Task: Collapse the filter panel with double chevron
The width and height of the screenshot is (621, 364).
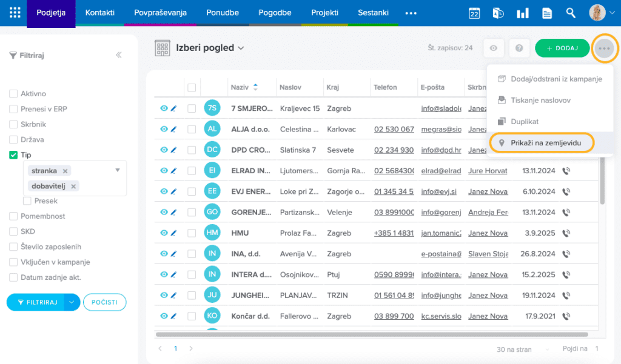Action: tap(119, 55)
